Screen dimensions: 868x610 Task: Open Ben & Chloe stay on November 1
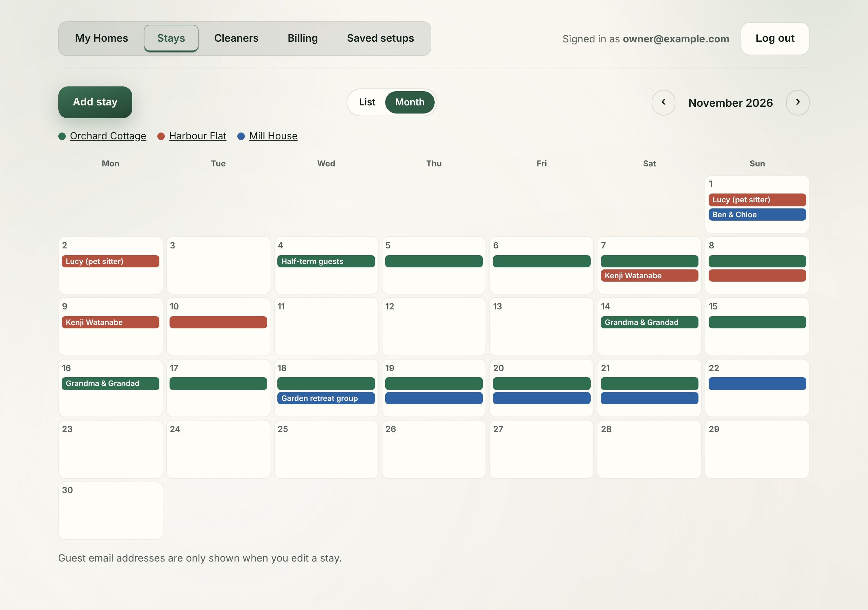tap(757, 214)
